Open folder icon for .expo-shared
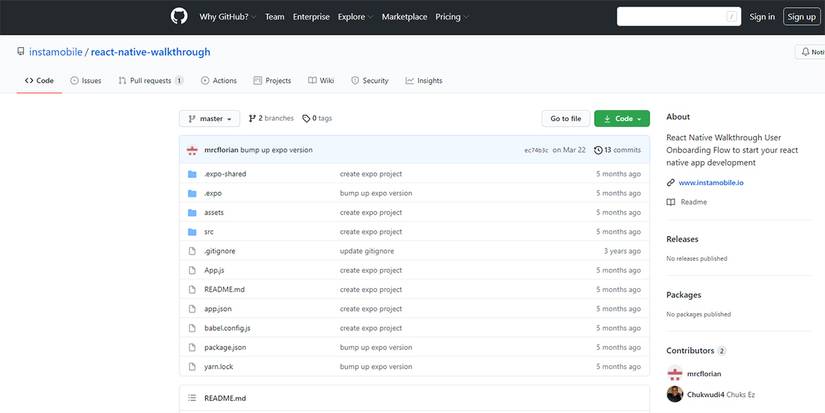The width and height of the screenshot is (825, 413). pos(192,174)
